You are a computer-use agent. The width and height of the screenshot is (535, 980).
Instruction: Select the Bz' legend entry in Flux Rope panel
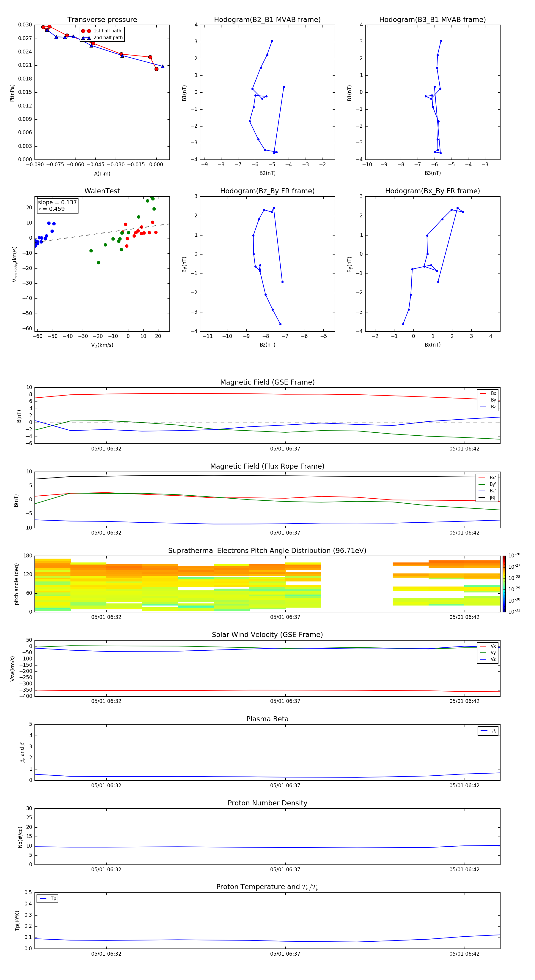(x=487, y=491)
